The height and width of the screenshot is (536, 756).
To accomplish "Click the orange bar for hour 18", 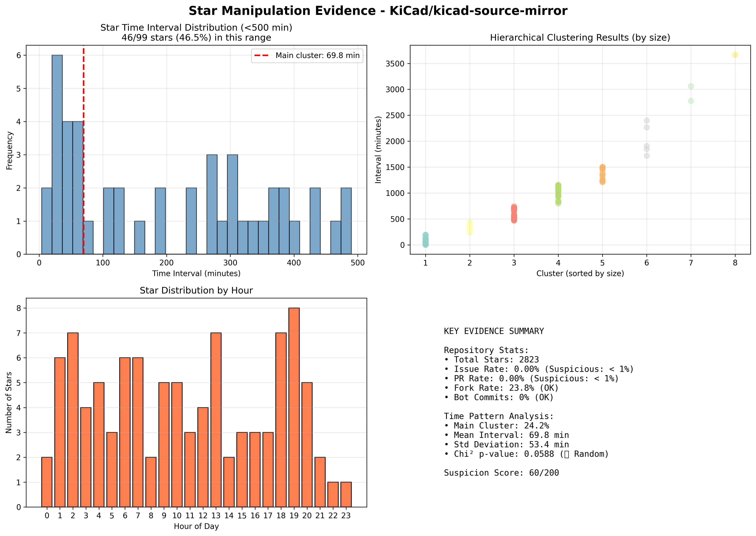I will [x=281, y=420].
